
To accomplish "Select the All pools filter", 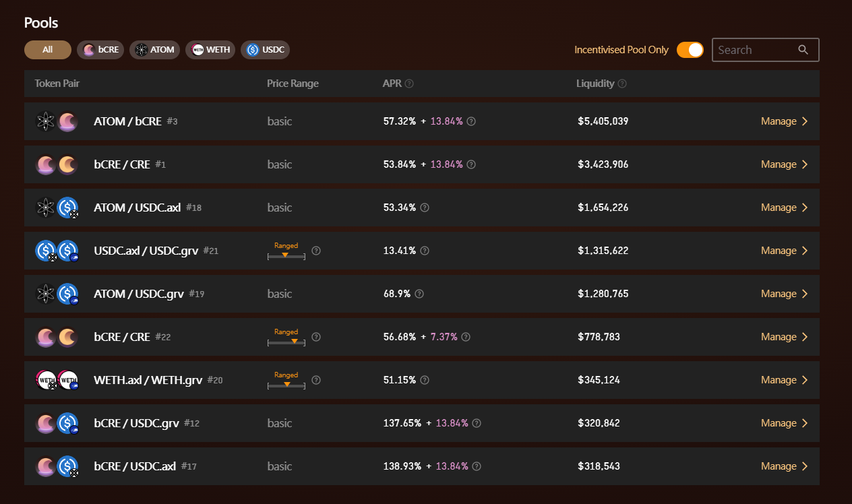I will [48, 50].
